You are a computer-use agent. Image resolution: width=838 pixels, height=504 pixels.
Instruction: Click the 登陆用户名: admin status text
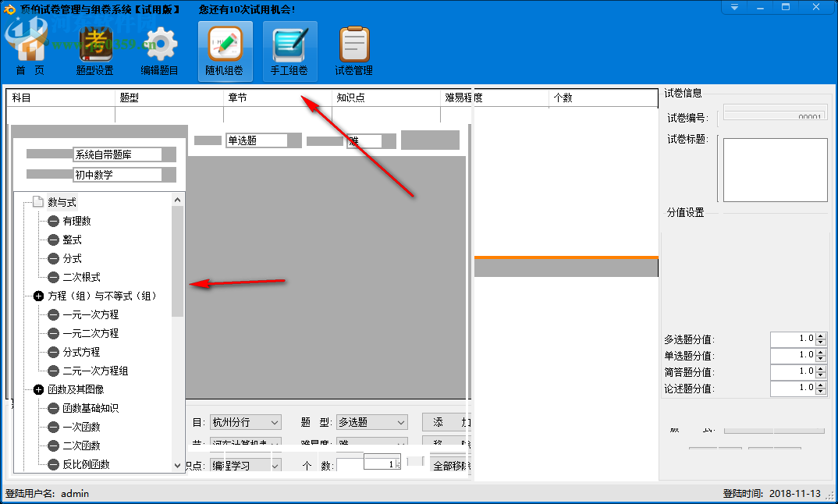pos(47,493)
